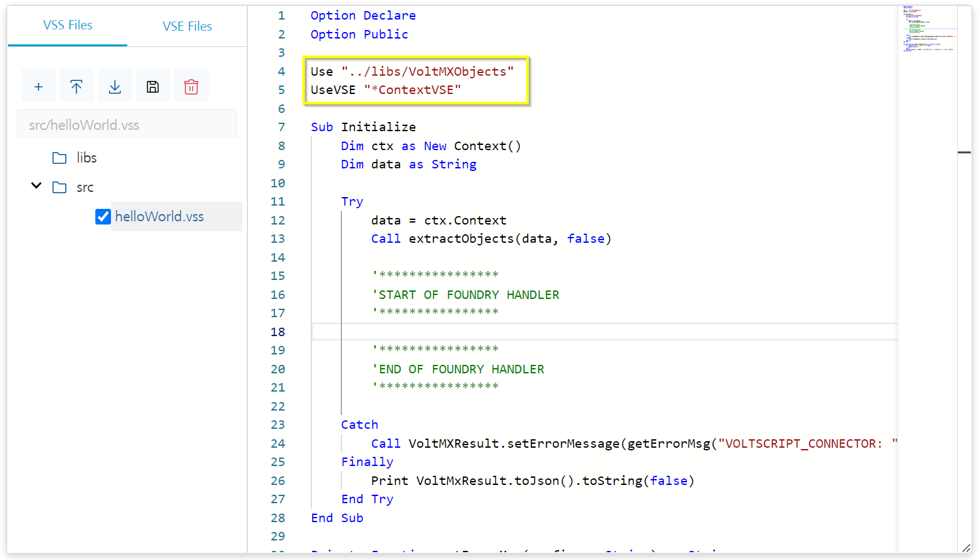Viewport: 980px width, 560px height.
Task: Click the src/helloWorld.vss path field
Action: click(x=127, y=124)
